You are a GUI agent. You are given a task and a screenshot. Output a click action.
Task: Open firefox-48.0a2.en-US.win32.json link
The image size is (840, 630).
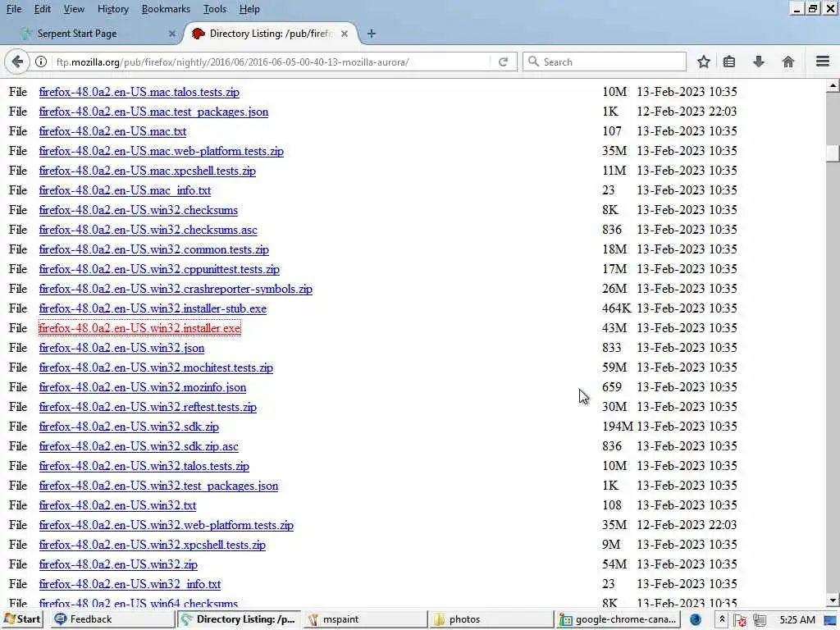coord(121,348)
